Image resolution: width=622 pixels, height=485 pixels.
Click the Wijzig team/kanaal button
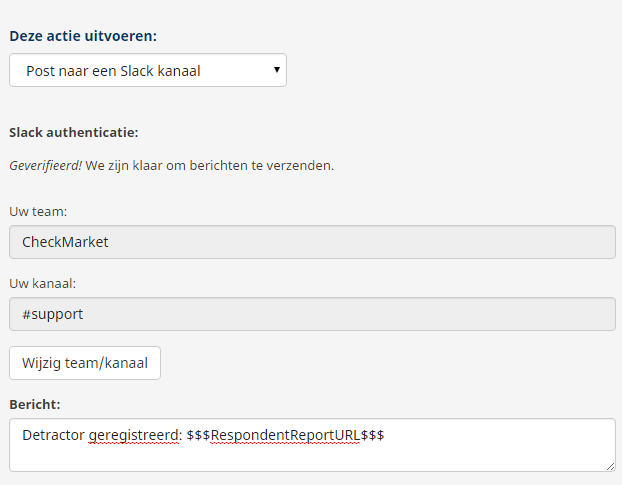(x=85, y=363)
